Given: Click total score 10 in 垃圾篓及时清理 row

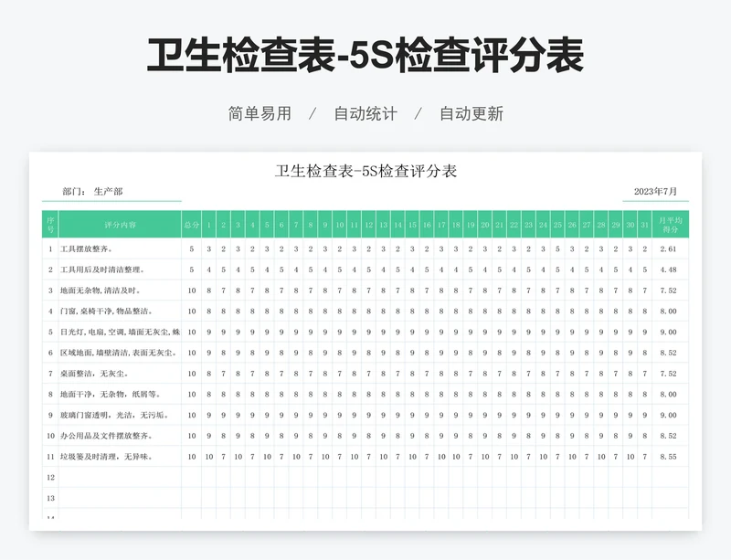Looking at the screenshot, I should 192,457.
